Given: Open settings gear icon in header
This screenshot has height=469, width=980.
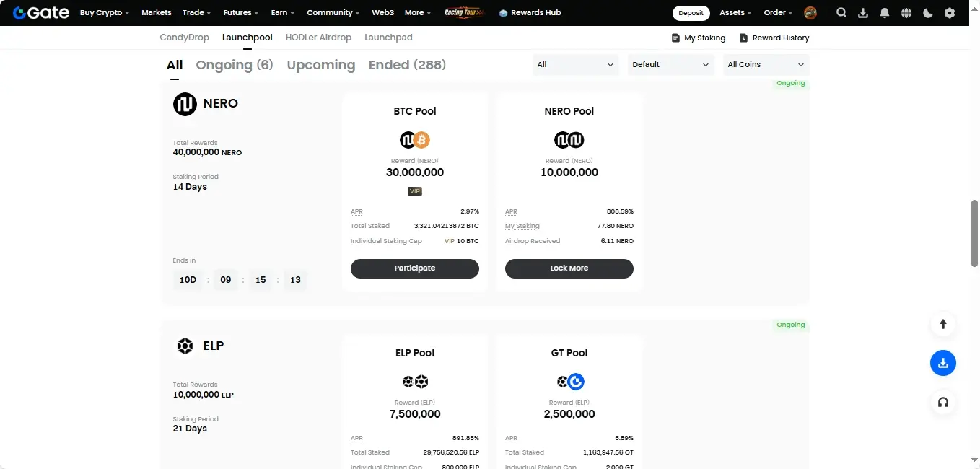Looking at the screenshot, I should [950, 12].
